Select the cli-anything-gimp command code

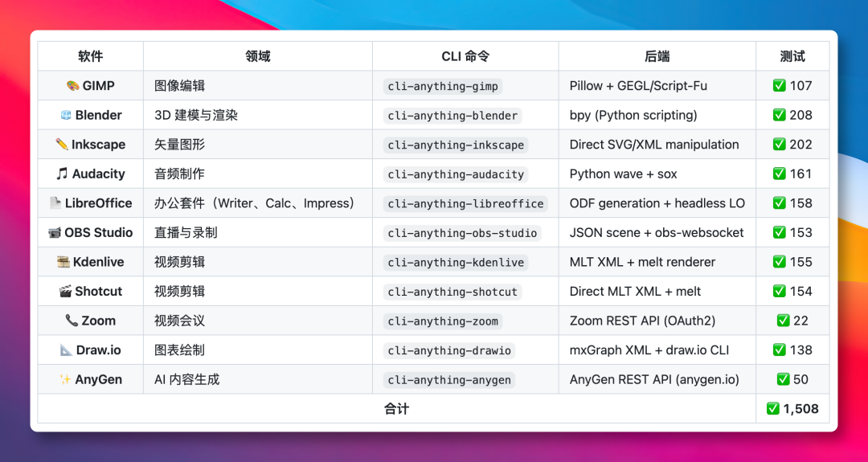click(443, 86)
